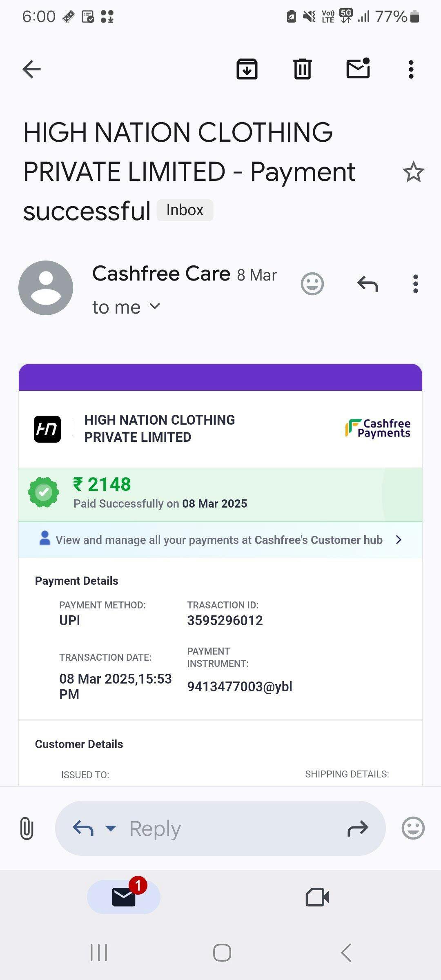Star the payment successful email
The width and height of the screenshot is (441, 980).
(x=413, y=171)
